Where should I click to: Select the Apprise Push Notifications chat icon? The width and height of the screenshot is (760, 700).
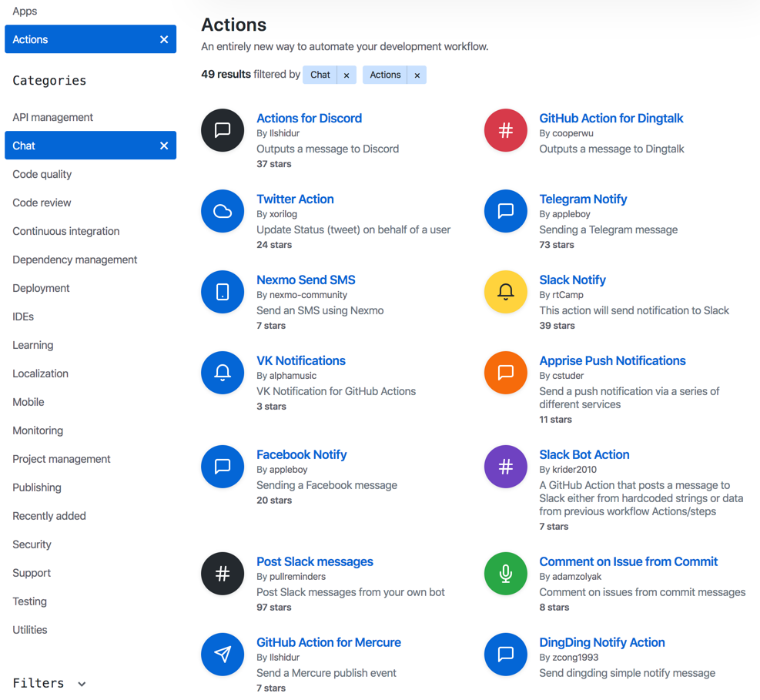click(x=505, y=373)
